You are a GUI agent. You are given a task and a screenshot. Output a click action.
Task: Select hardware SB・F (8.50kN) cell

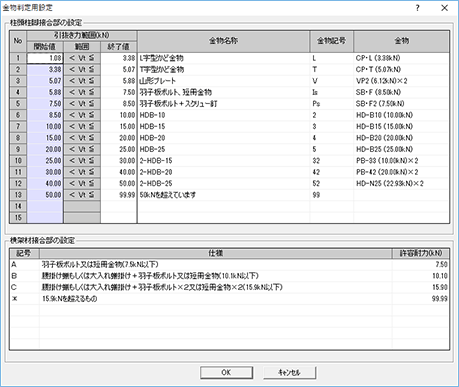401,92
